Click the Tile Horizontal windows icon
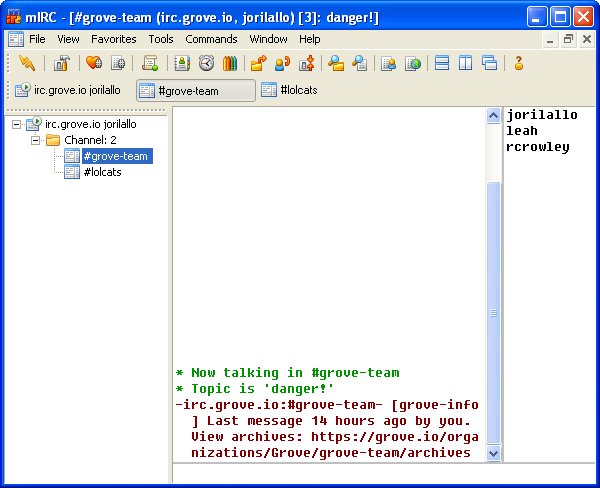Screen dimensions: 600x488 442,63
